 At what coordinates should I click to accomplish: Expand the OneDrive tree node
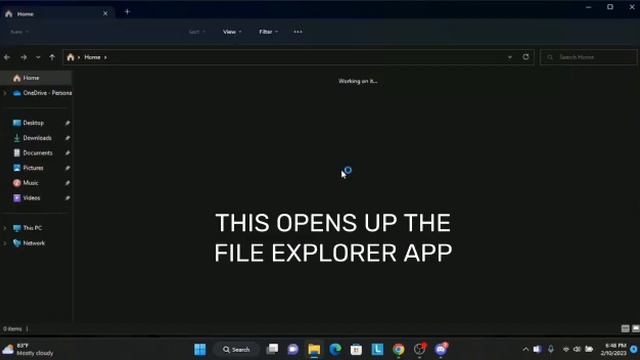(x=5, y=93)
